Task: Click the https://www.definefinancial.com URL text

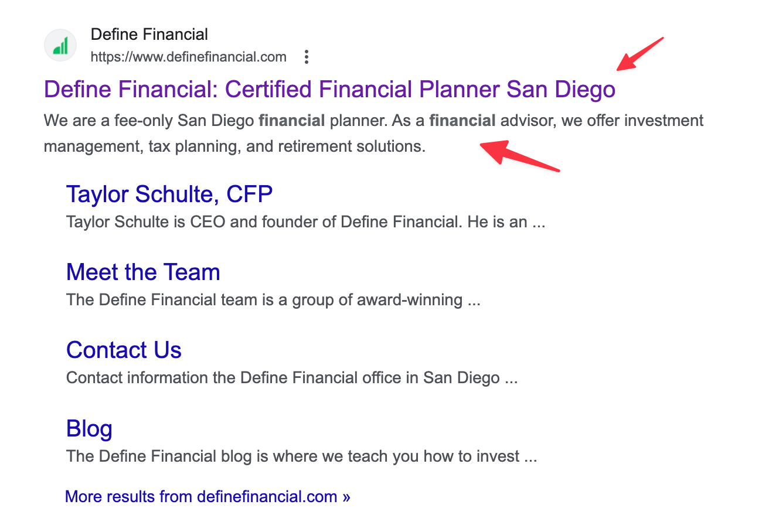Action: click(188, 57)
